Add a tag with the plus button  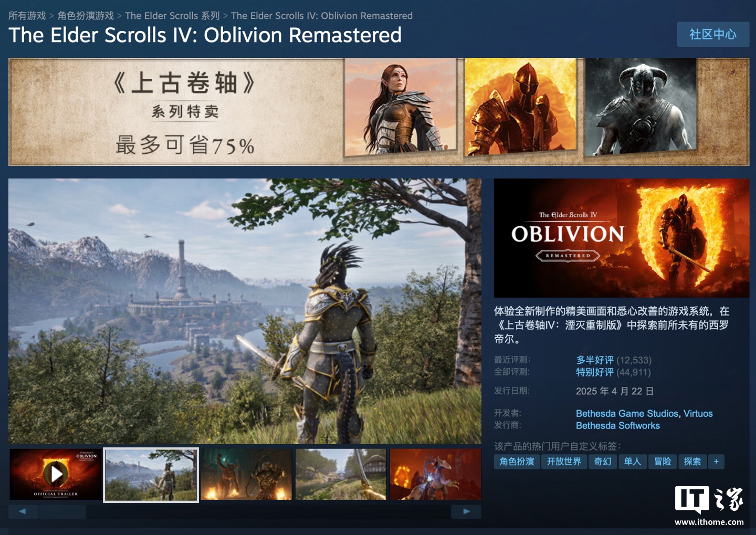point(716,461)
